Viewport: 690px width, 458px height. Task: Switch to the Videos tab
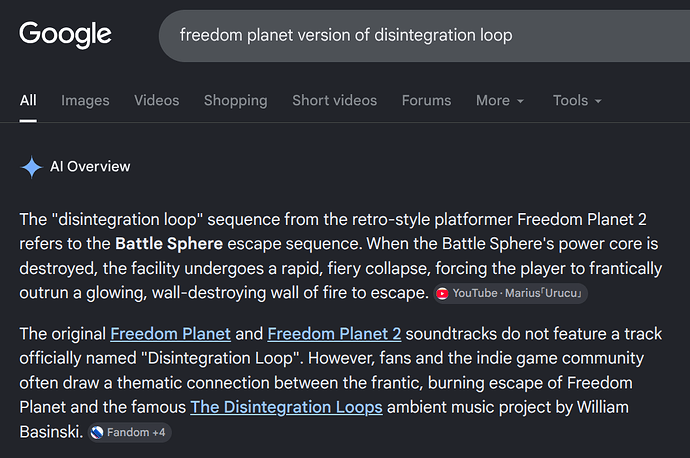coord(157,101)
